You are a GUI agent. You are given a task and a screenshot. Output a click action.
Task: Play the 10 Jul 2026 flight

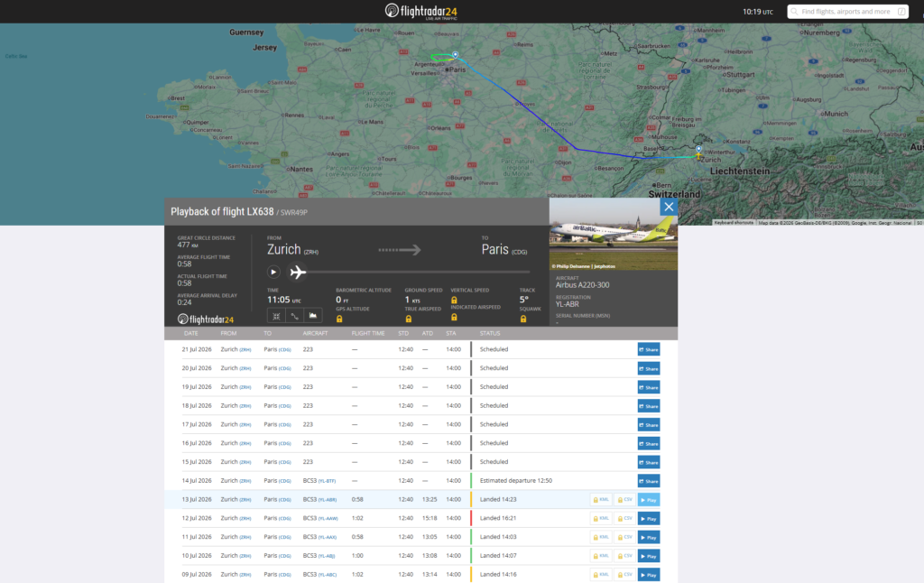(x=648, y=556)
